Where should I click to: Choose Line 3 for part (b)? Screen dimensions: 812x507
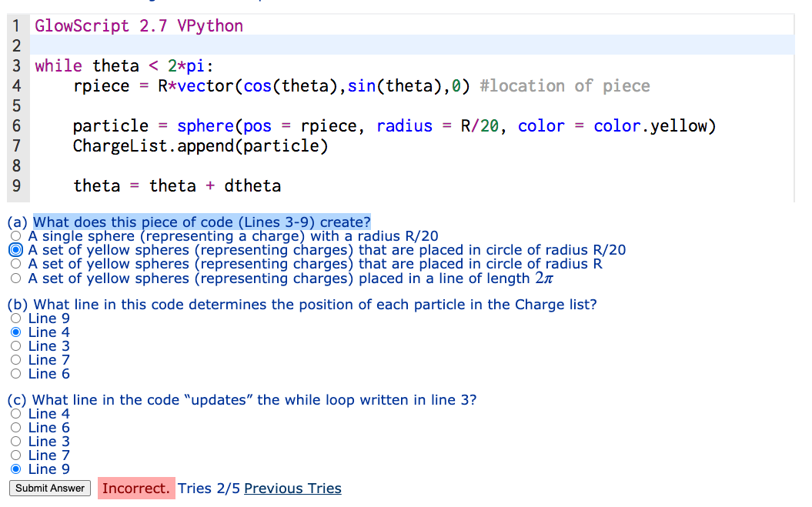click(x=16, y=346)
